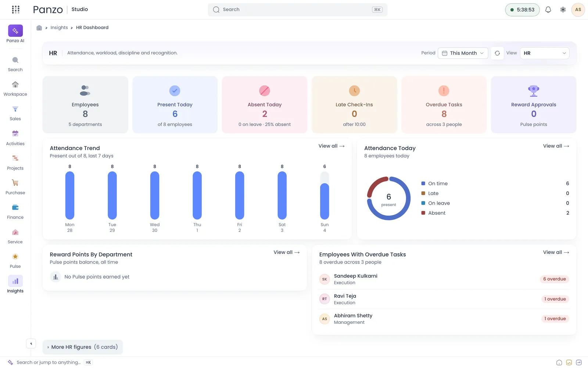Click the Late Check-Ins clock icon
The width and height of the screenshot is (588, 368).
tap(354, 91)
